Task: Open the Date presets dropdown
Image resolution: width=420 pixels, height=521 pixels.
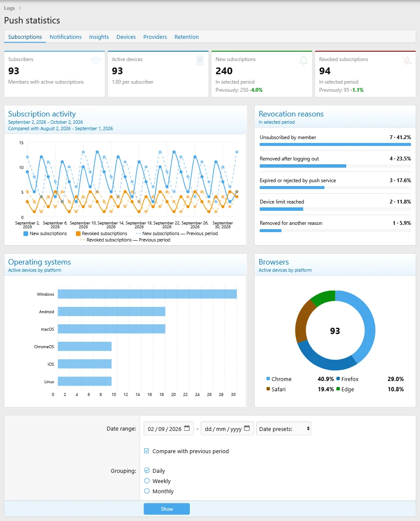Action: click(x=284, y=428)
